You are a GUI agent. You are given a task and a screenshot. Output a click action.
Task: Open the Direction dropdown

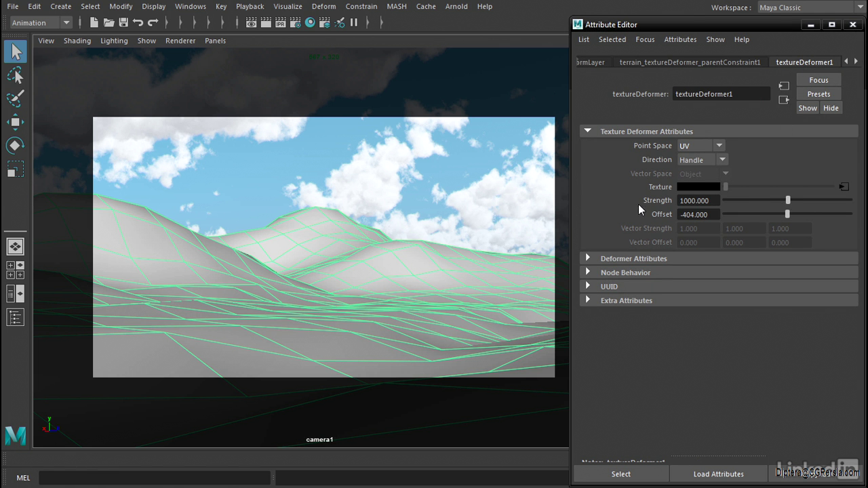click(x=703, y=160)
